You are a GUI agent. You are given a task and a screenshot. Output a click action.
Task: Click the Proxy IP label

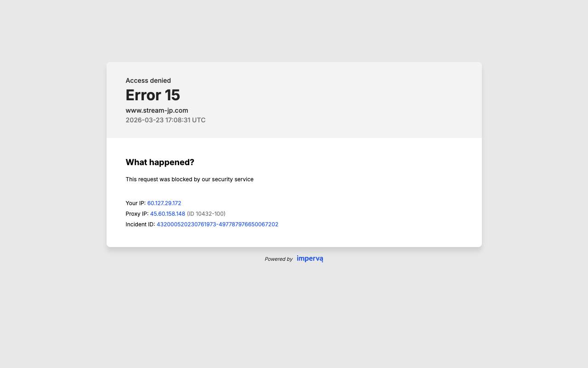[137, 213]
